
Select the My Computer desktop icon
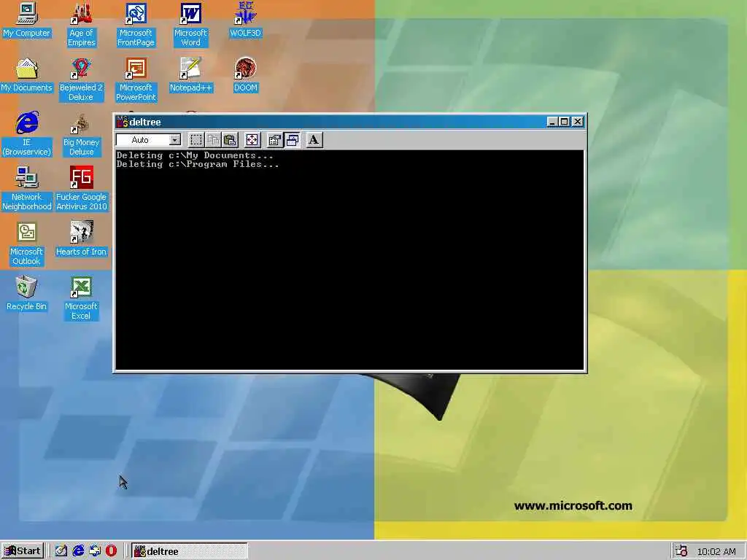26,20
